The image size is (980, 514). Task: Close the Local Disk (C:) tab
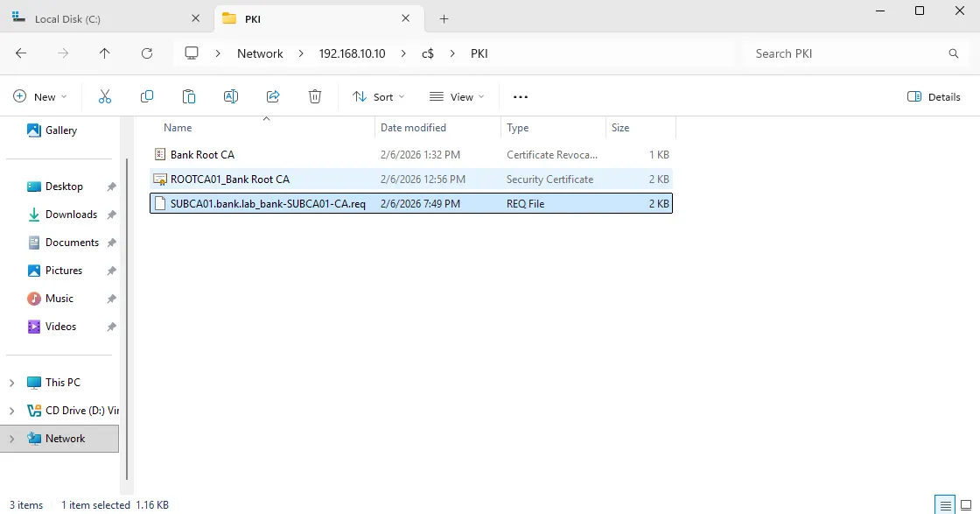196,18
